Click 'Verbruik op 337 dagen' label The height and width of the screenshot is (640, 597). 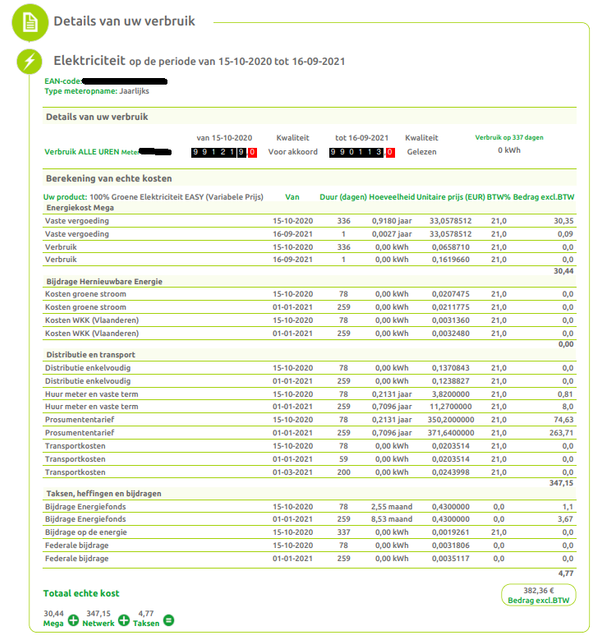point(509,138)
